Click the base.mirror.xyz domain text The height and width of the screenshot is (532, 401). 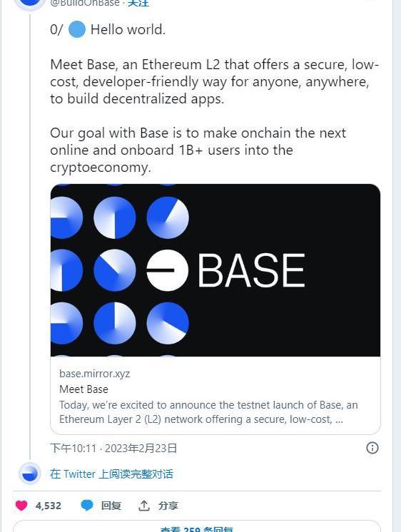(95, 374)
